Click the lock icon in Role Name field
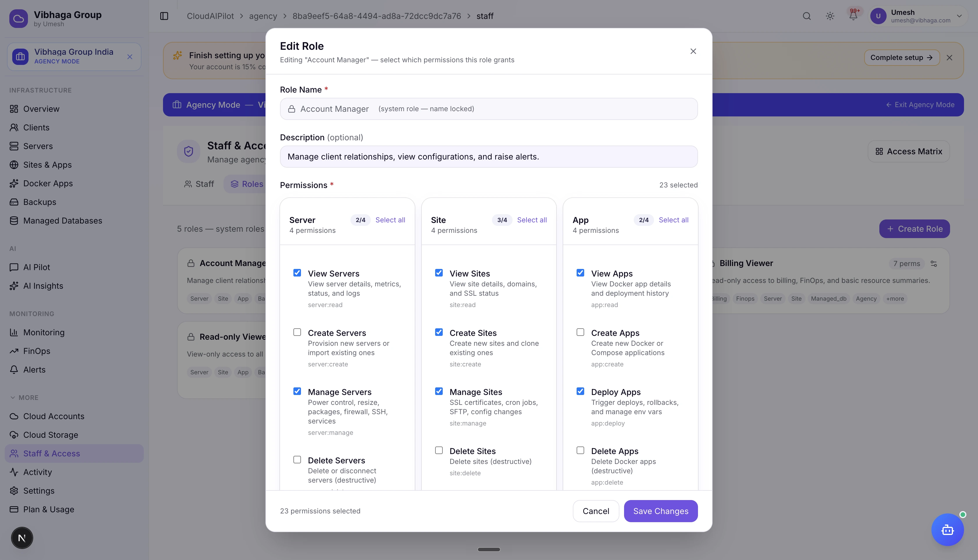This screenshot has width=978, height=560. [x=292, y=109]
